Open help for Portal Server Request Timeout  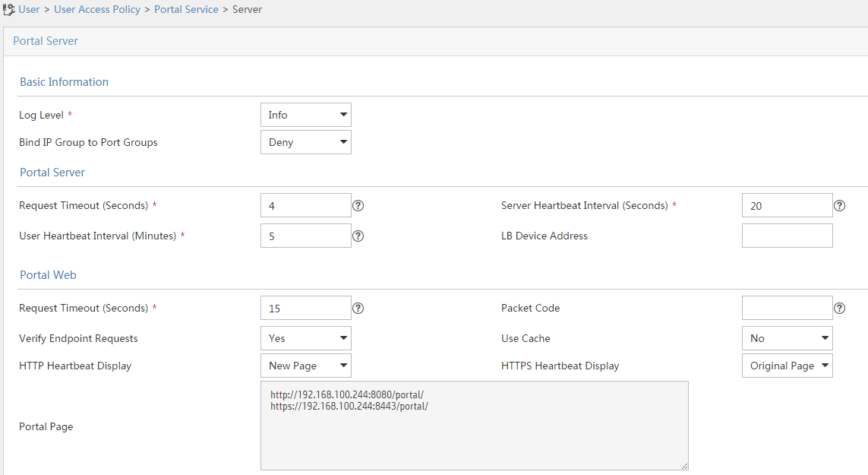358,204
